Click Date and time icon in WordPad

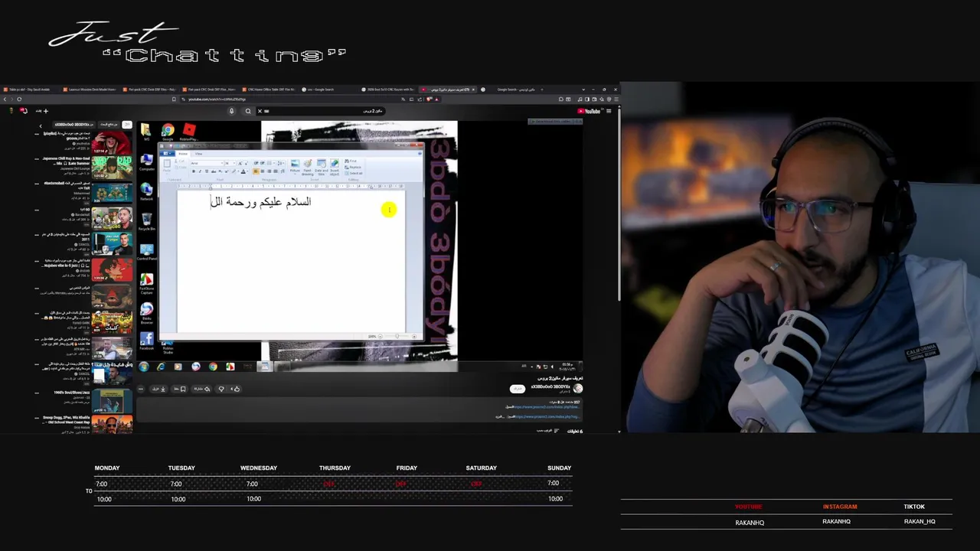click(321, 167)
